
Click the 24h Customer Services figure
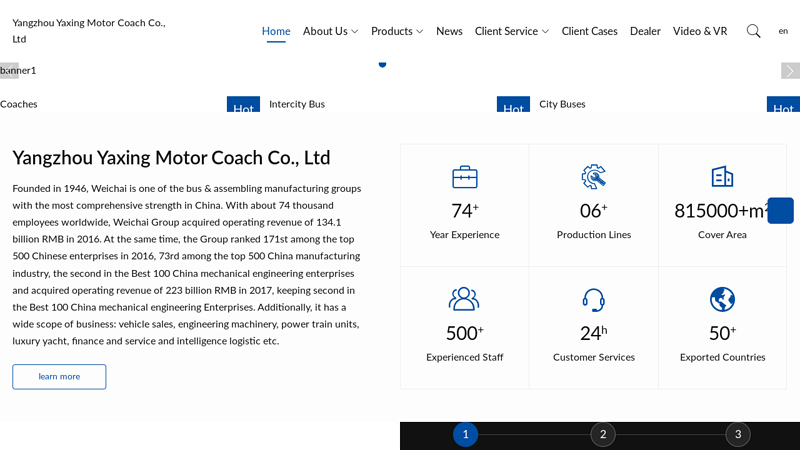tap(593, 333)
